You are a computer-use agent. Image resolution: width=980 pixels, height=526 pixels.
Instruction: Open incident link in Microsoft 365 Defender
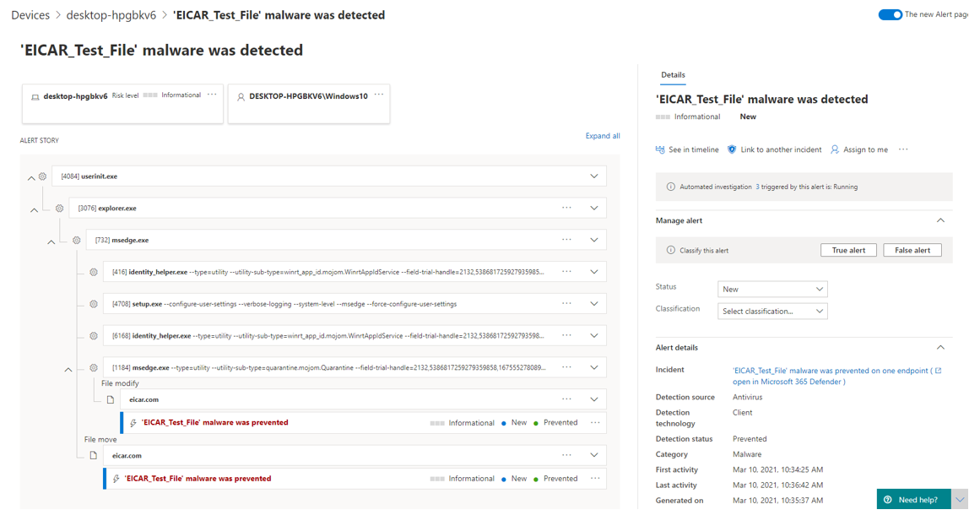[x=837, y=376]
